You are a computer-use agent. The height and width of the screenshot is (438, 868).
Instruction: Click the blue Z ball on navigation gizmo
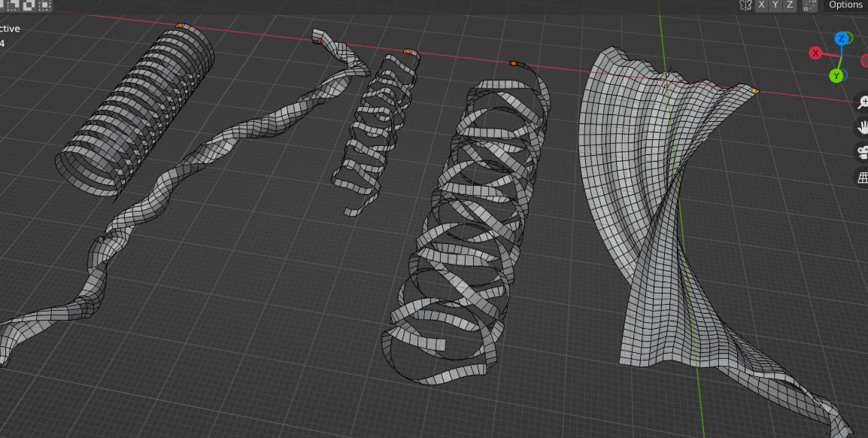coord(841,38)
